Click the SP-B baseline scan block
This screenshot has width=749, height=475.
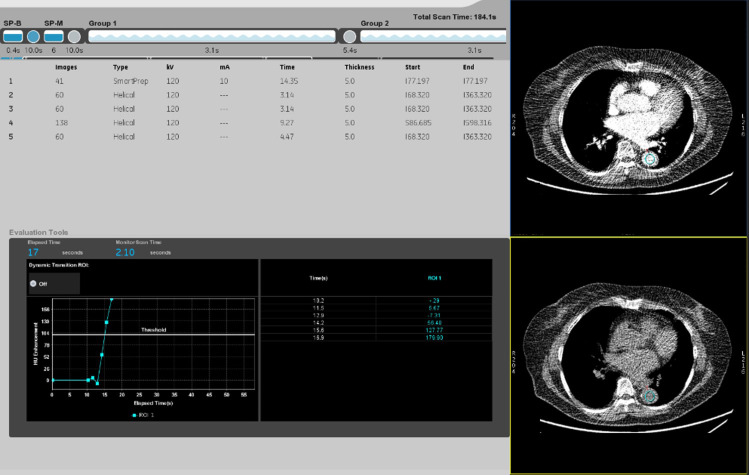pyautogui.click(x=13, y=36)
